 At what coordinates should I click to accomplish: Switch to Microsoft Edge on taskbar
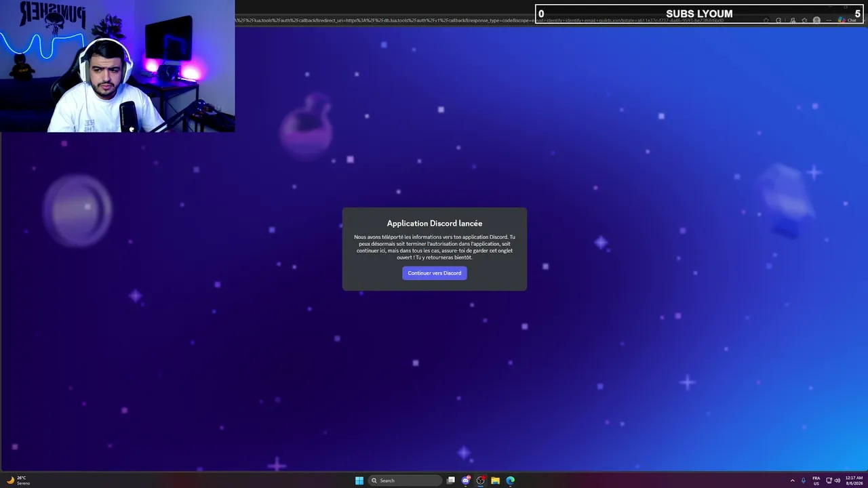pyautogui.click(x=511, y=481)
